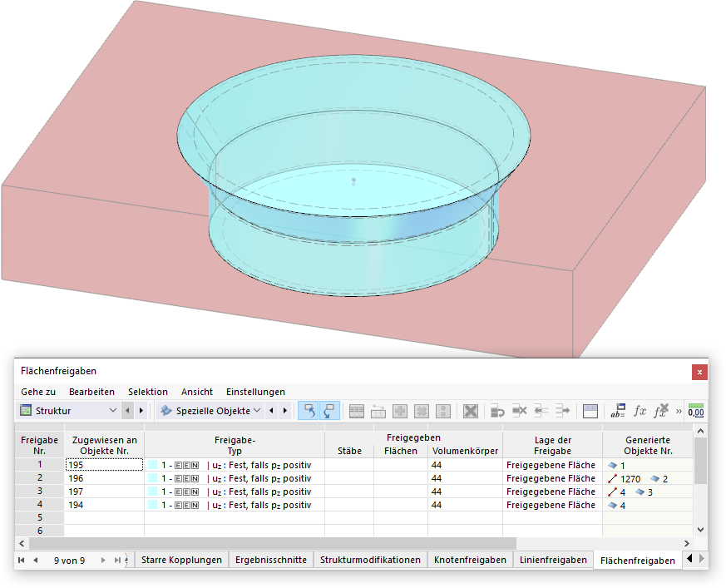Click the grey cross-pattern row icon
The height and width of the screenshot is (588, 726).
(422, 411)
